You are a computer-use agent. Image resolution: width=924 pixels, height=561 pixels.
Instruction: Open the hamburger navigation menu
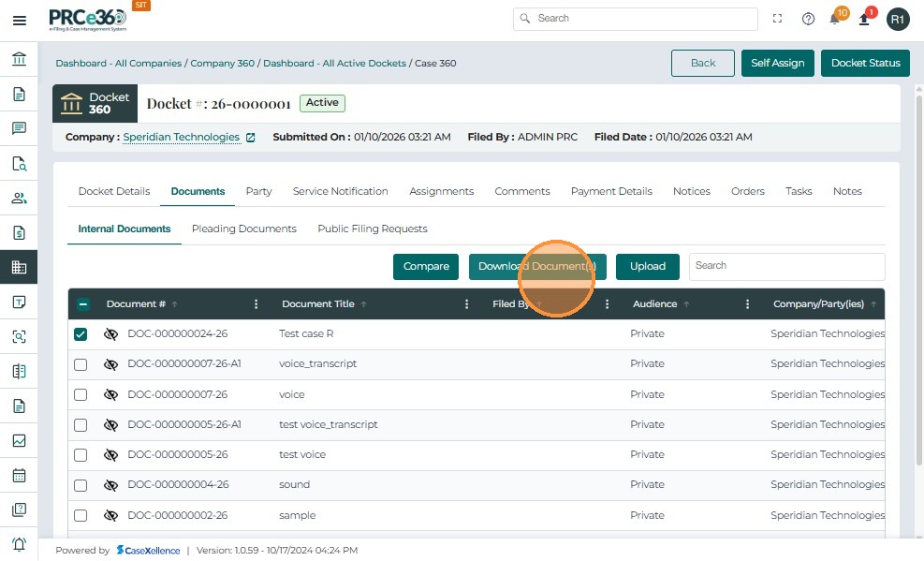coord(19,20)
